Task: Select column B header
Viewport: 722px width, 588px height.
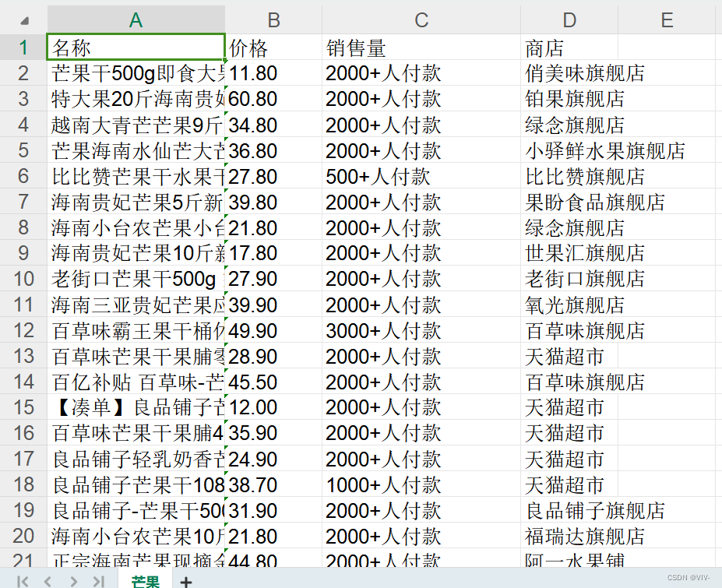Action: click(273, 19)
